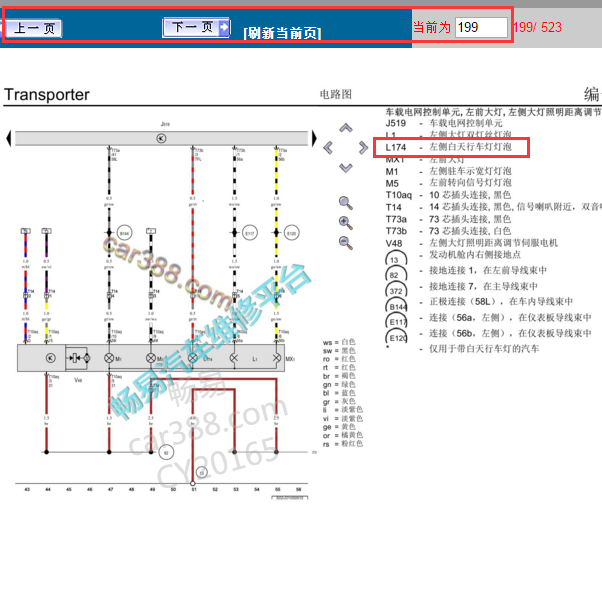This screenshot has height=602, width=602.
Task: Click the 刷新当前页 refresh link
Action: (x=282, y=33)
